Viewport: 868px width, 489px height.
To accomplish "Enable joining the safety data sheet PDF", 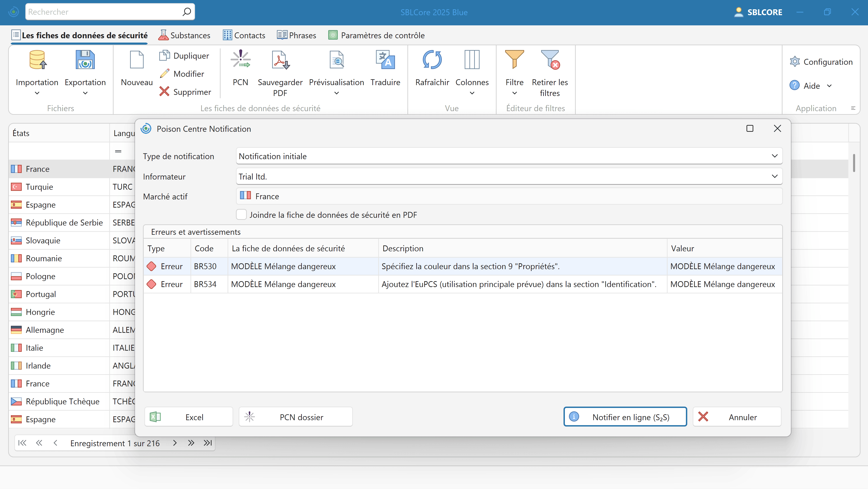I will tap(241, 214).
